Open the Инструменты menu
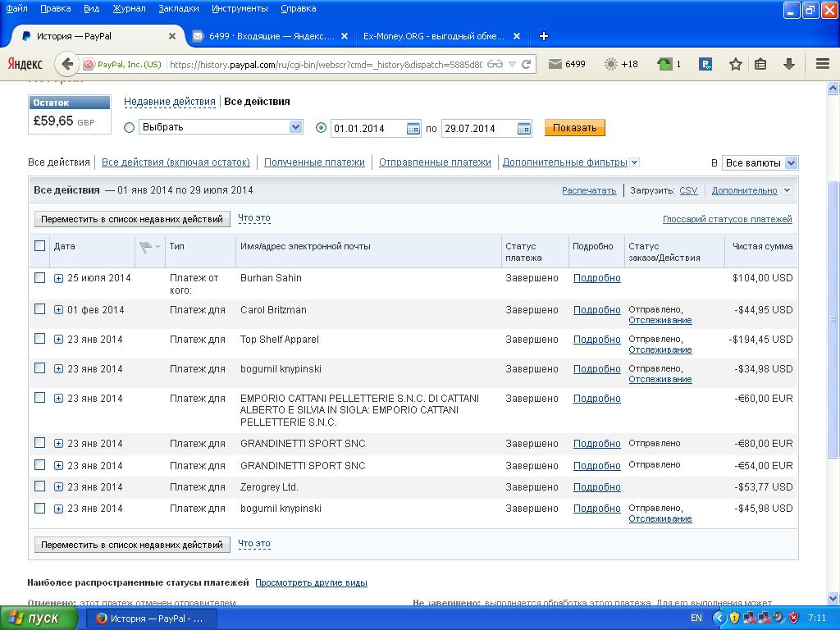Image resolution: width=840 pixels, height=630 pixels. (240, 8)
